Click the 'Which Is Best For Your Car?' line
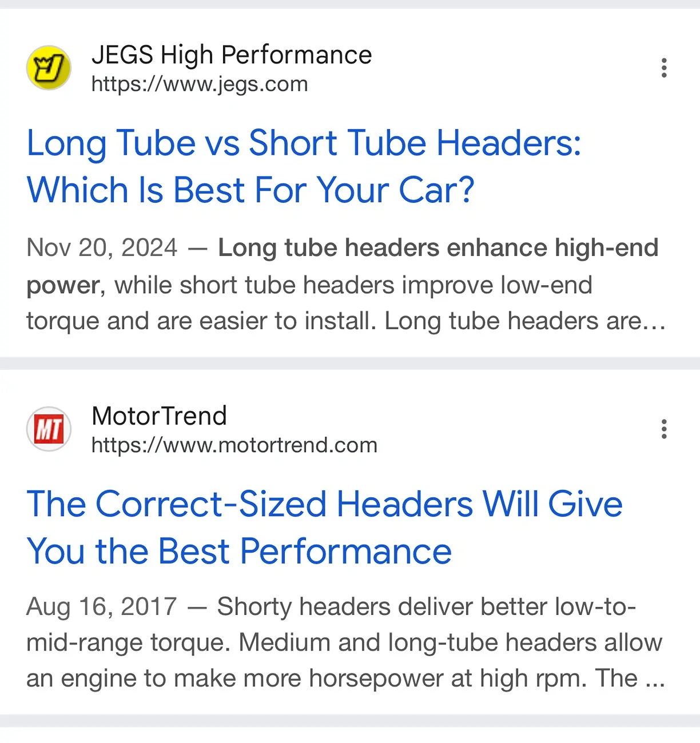 (x=250, y=190)
